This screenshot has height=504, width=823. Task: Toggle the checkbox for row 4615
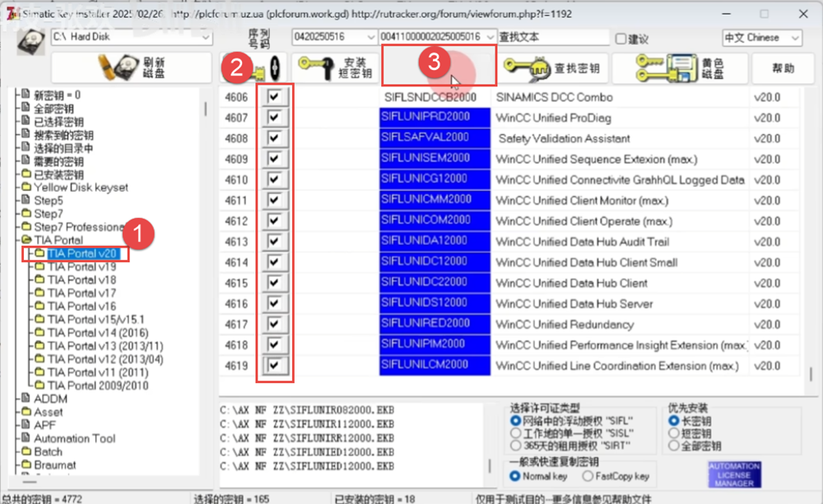pyautogui.click(x=274, y=282)
